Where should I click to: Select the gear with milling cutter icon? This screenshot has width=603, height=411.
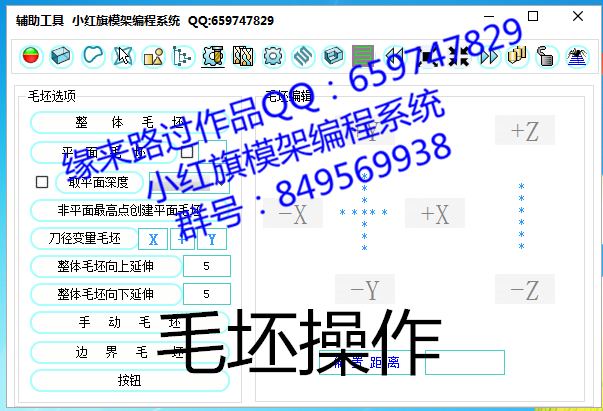213,56
